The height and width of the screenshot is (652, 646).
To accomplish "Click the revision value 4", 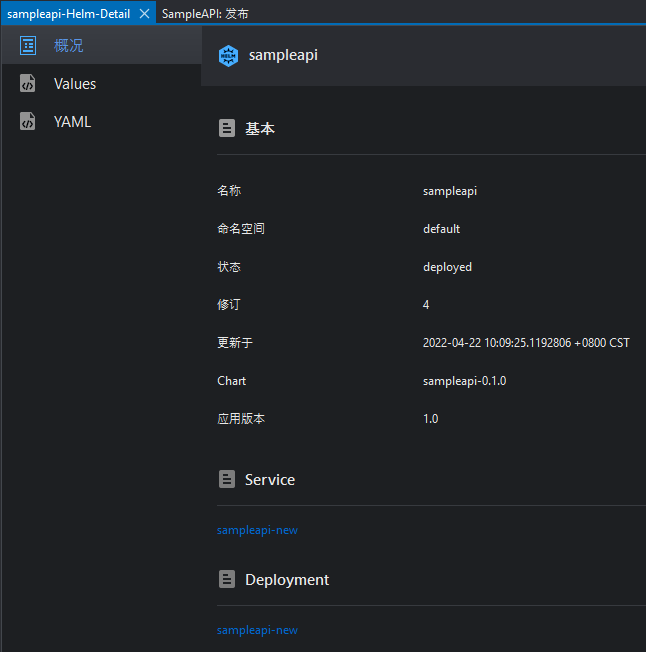I will pyautogui.click(x=426, y=305).
